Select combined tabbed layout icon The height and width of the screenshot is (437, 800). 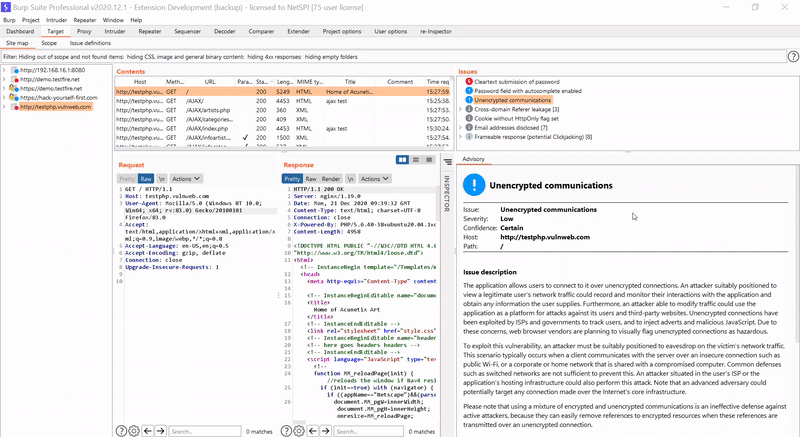point(429,160)
